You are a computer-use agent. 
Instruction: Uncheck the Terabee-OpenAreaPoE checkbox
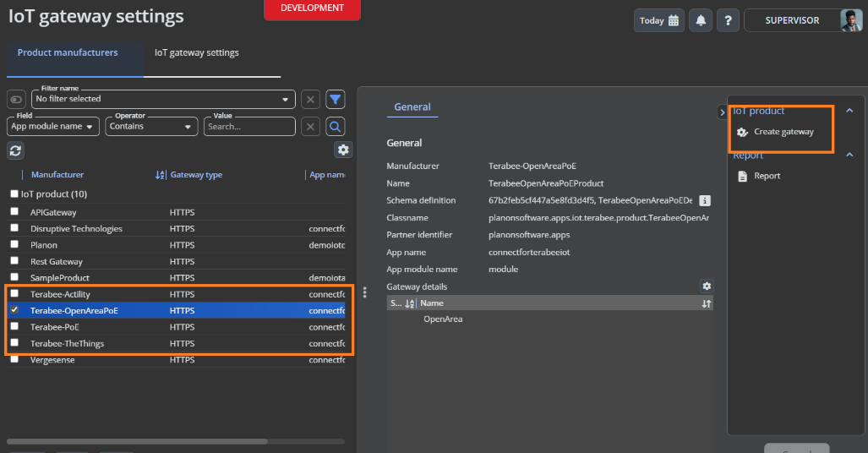[x=14, y=309]
